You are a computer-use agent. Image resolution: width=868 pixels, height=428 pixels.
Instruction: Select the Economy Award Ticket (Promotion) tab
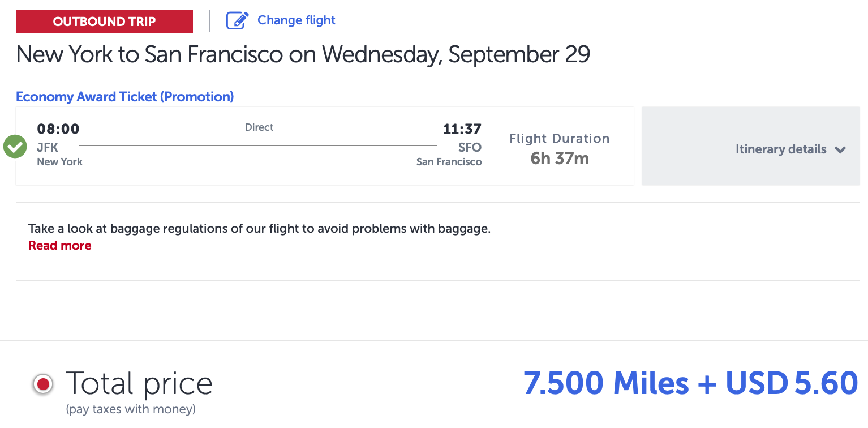click(124, 96)
